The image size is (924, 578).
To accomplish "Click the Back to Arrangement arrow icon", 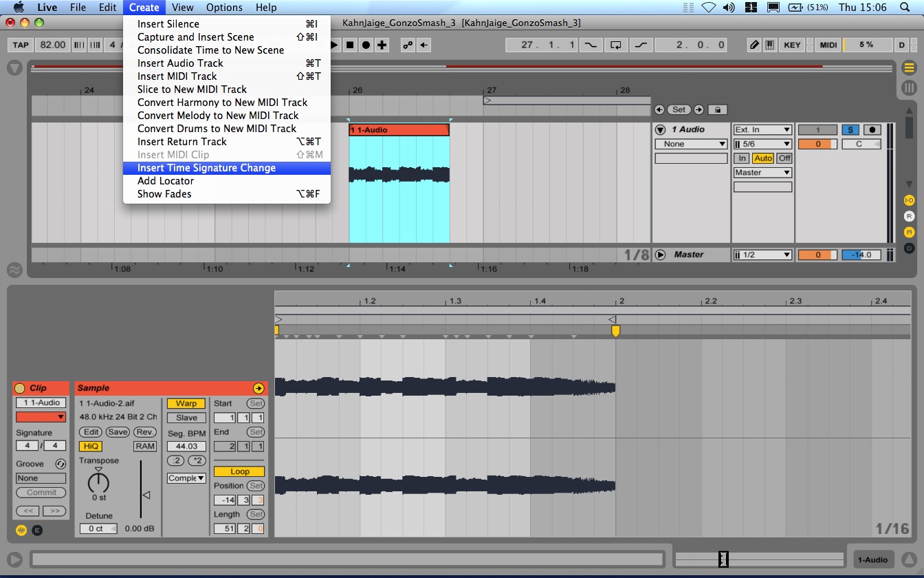I will (x=425, y=45).
